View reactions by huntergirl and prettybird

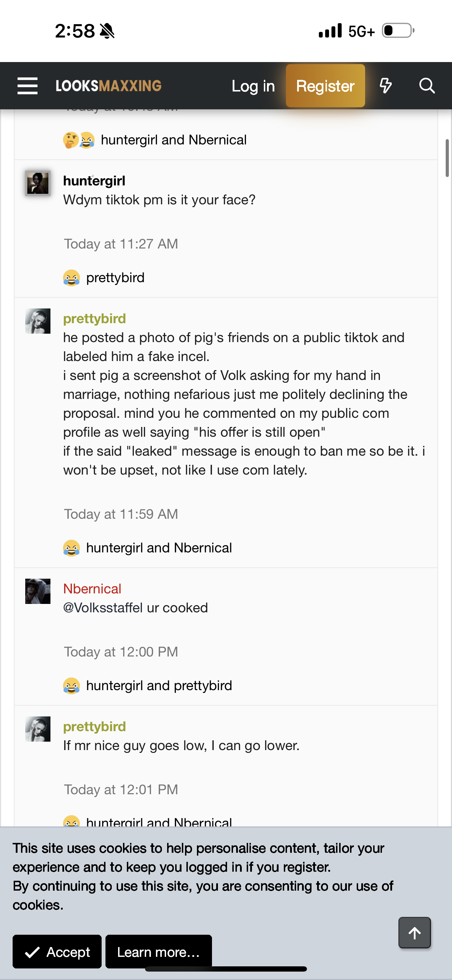coord(159,686)
